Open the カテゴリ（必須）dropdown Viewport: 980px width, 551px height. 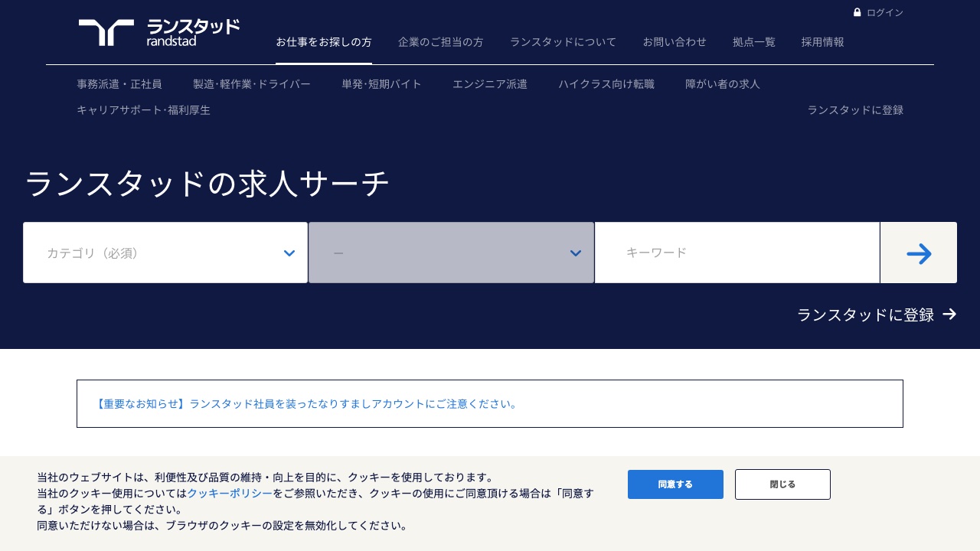tap(165, 253)
